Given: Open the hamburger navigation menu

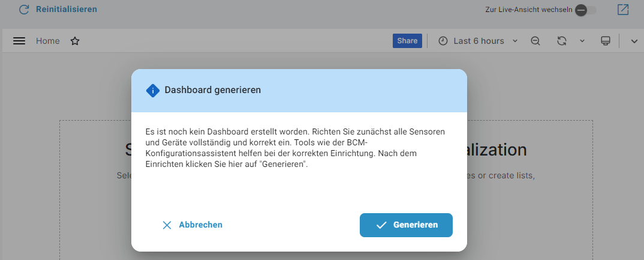Looking at the screenshot, I should pos(19,41).
